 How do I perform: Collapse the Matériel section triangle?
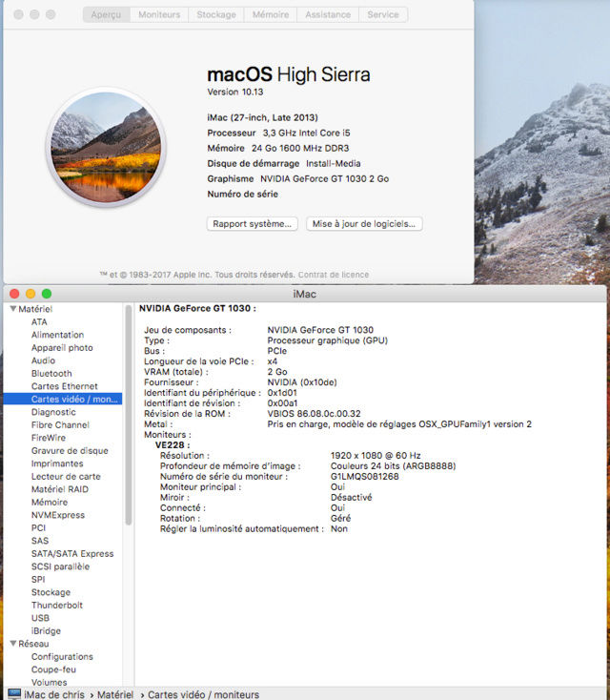tap(13, 308)
